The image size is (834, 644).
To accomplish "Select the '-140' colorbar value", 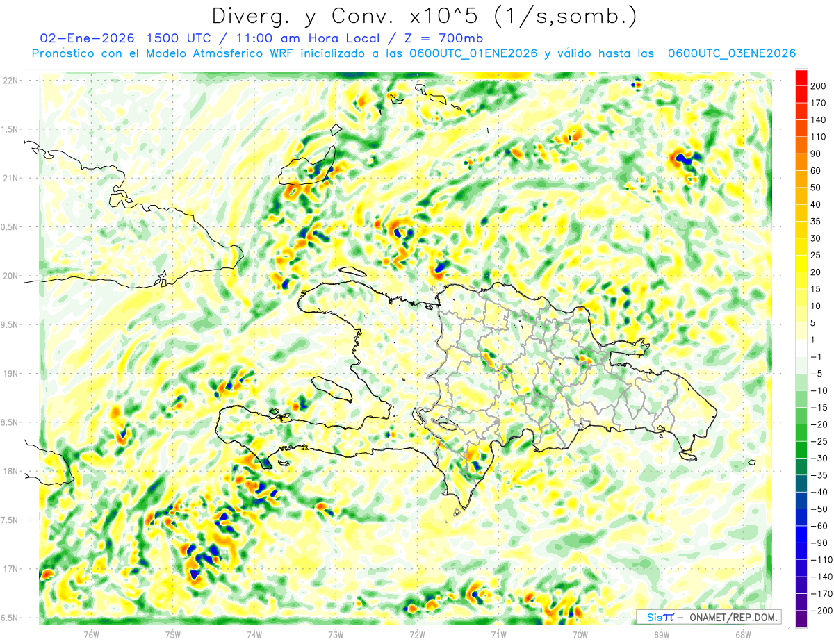I will point(822,577).
